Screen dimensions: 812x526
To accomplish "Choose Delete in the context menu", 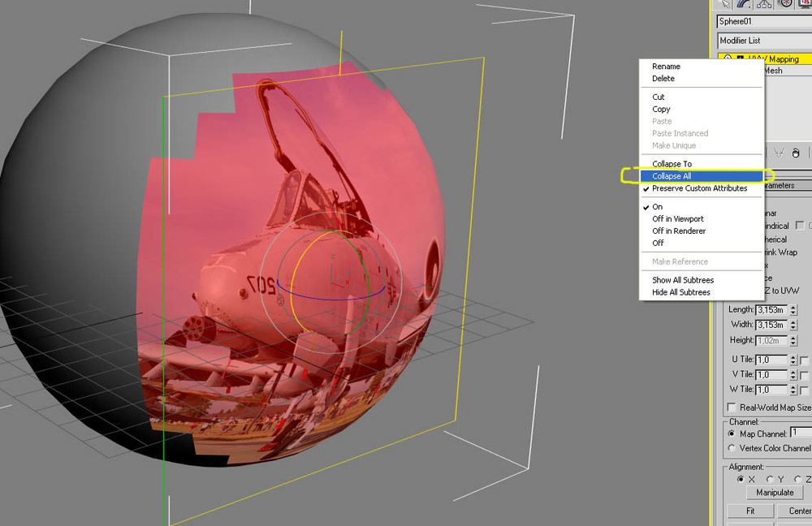I will click(x=663, y=78).
